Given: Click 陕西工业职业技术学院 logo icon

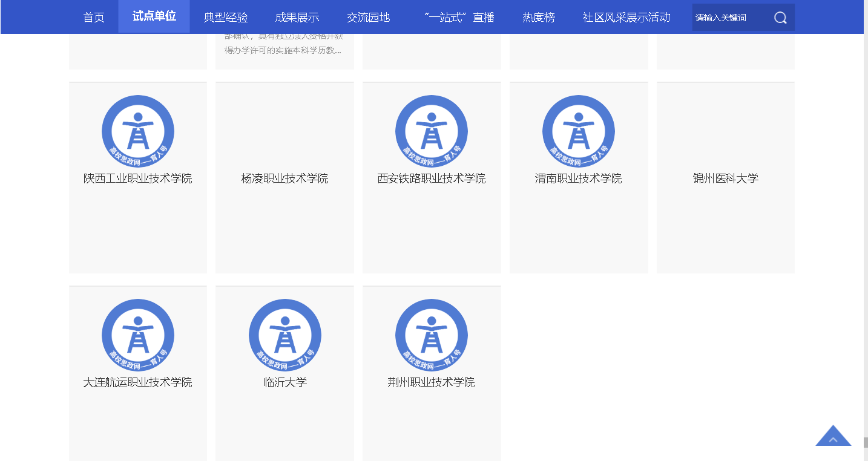Looking at the screenshot, I should pos(138,131).
